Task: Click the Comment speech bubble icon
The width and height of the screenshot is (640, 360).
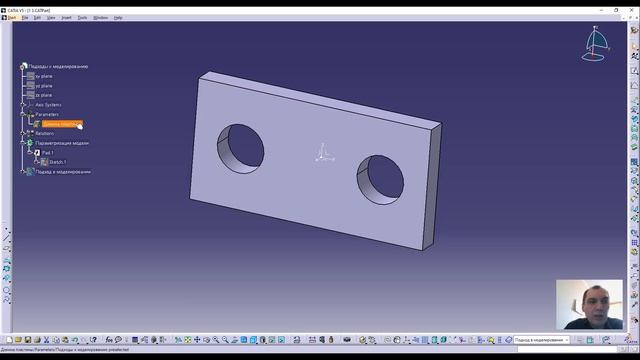Action: [118, 340]
